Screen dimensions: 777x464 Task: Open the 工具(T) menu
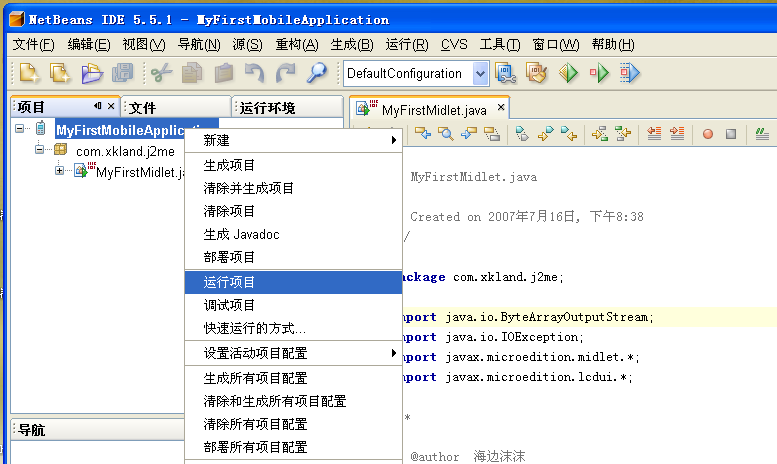pos(500,45)
